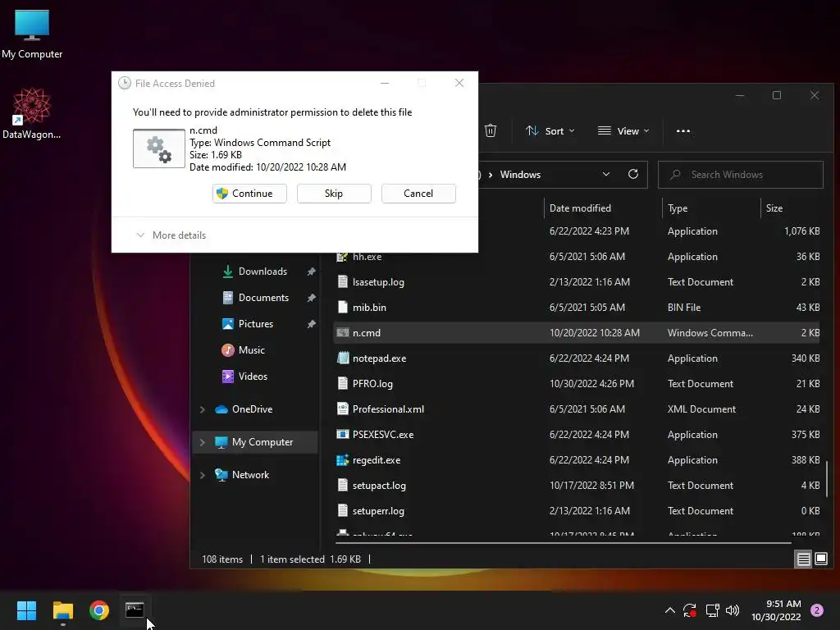This screenshot has height=630, width=840.
Task: Open Videos in the navigation pane
Action: pyautogui.click(x=253, y=377)
